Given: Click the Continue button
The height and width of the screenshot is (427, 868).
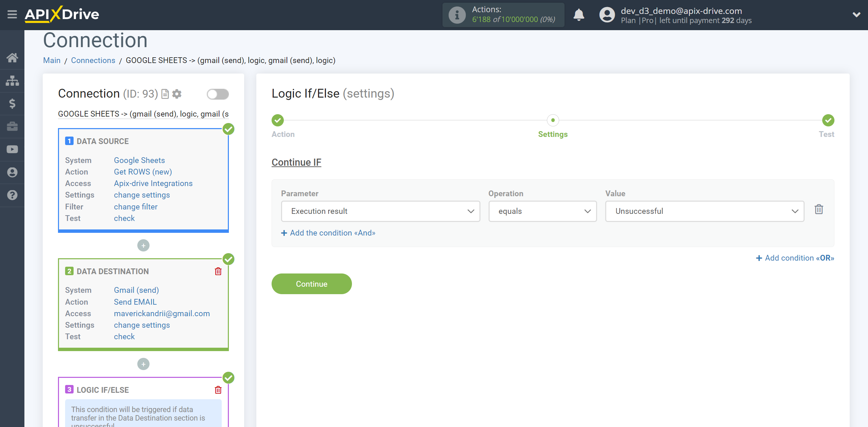Looking at the screenshot, I should point(312,284).
